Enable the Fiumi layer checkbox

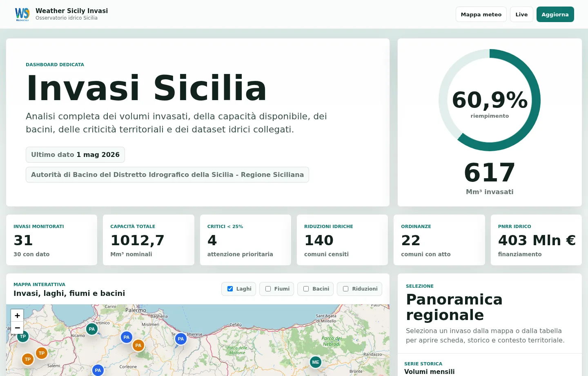(x=268, y=289)
